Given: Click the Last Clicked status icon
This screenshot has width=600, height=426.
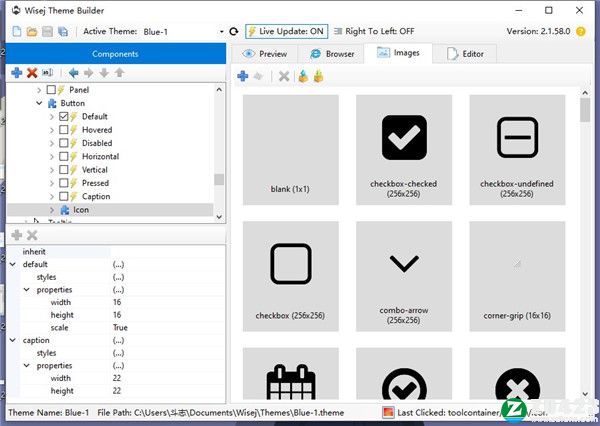Looking at the screenshot, I should tap(388, 412).
